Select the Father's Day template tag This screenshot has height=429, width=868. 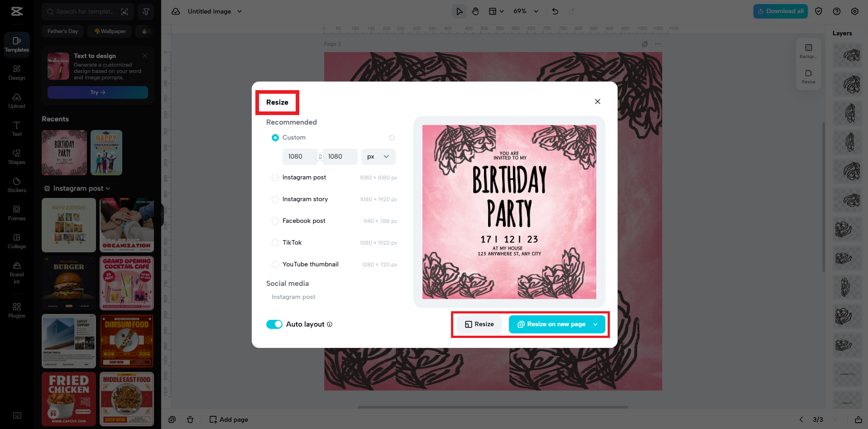tap(62, 31)
